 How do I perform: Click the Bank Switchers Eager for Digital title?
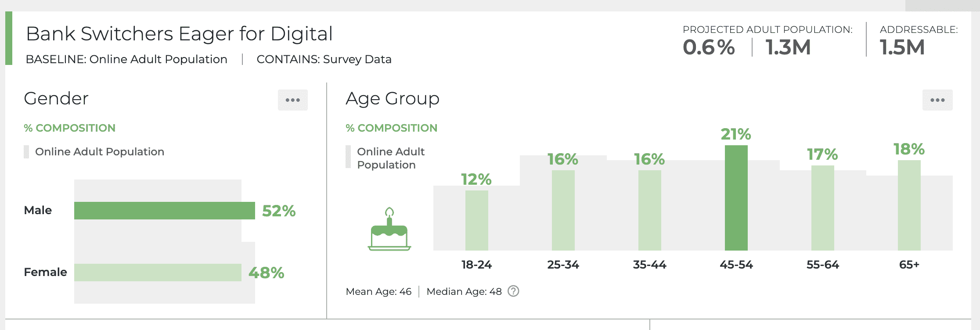coord(179,34)
